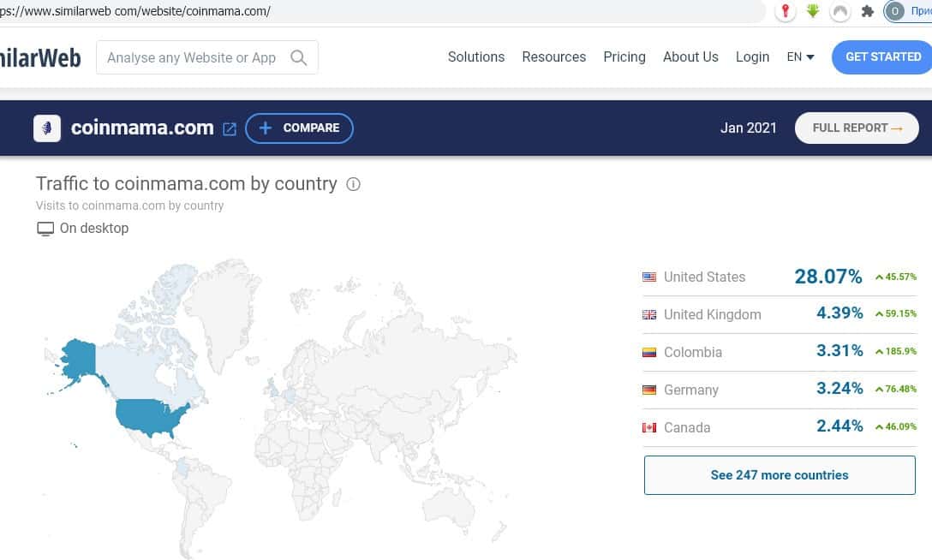Click the red pin extension icon
Image resolution: width=932 pixels, height=560 pixels.
tap(786, 11)
